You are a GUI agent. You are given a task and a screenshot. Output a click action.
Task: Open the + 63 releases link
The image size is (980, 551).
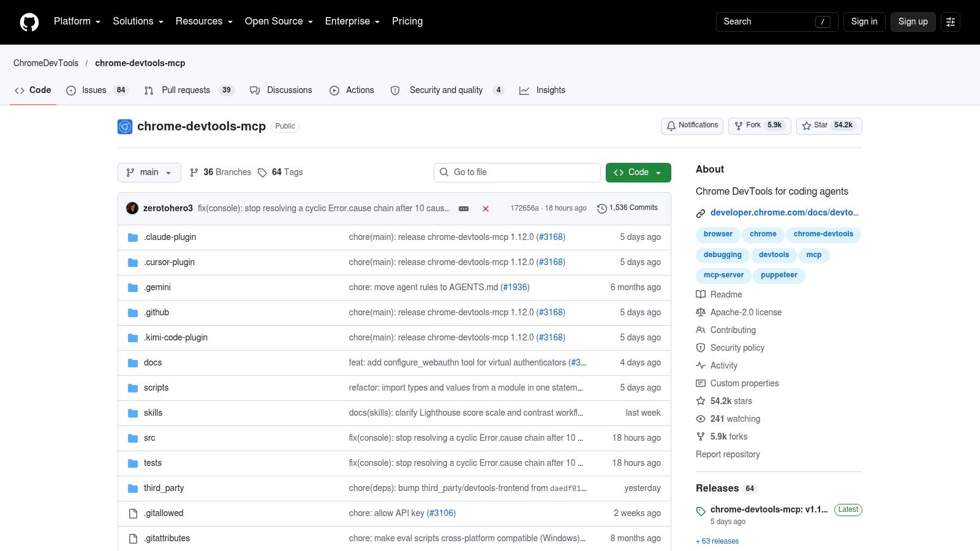coord(717,541)
